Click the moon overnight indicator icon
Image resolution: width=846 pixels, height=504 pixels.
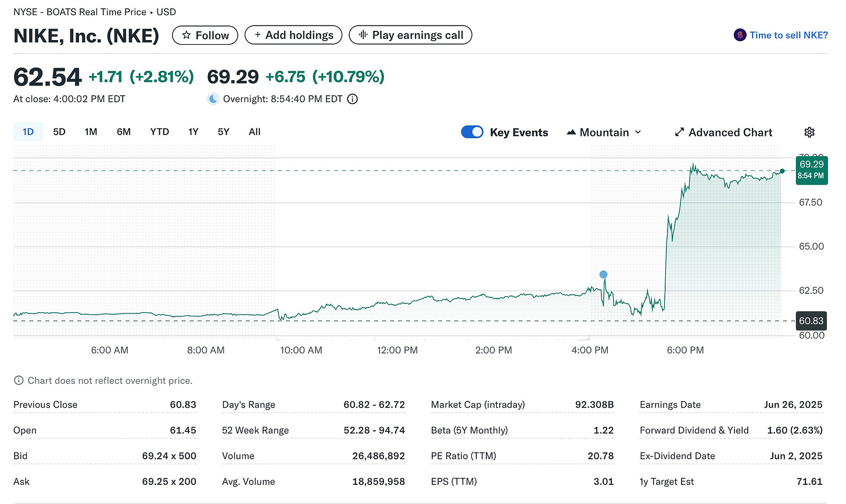tap(213, 99)
